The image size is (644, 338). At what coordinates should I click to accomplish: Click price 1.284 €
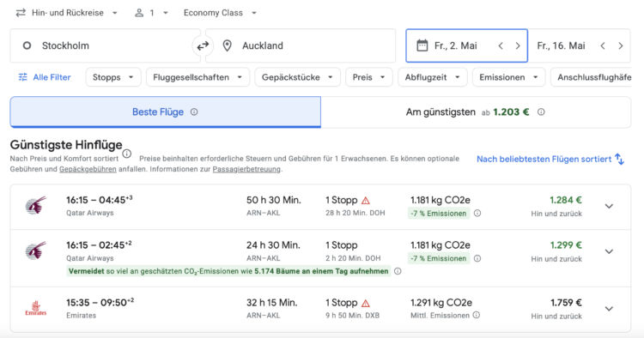coord(566,200)
